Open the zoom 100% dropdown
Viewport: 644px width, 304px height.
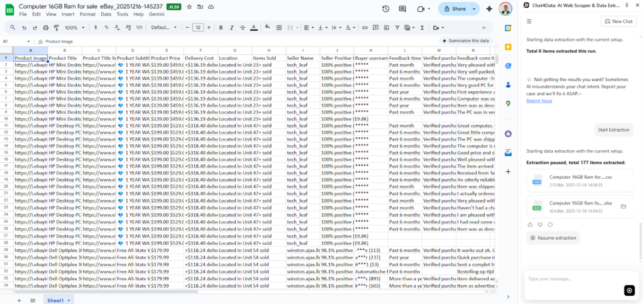(x=74, y=28)
